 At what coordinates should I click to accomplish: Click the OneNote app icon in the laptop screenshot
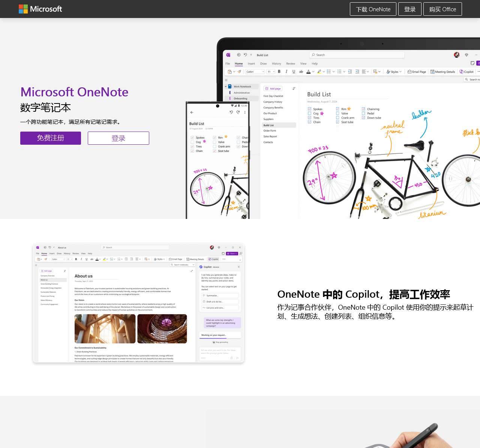228,55
